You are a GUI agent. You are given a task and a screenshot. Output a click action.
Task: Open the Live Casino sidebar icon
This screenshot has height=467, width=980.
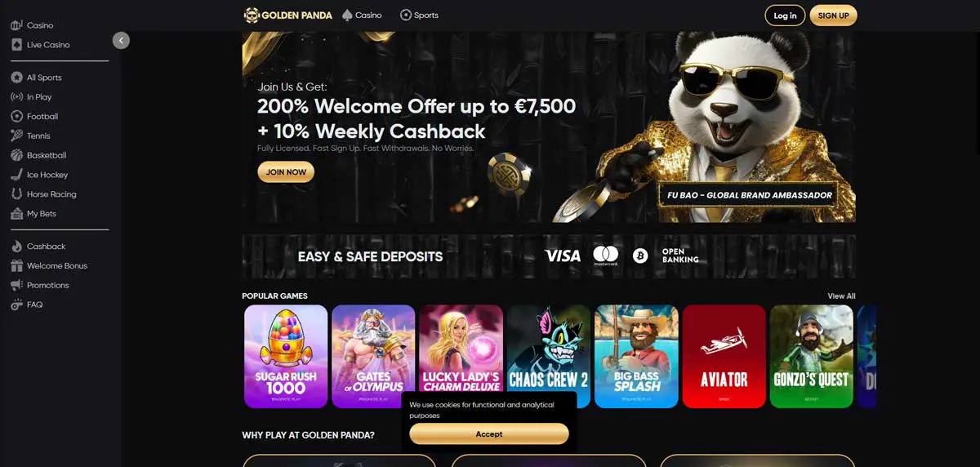point(16,45)
